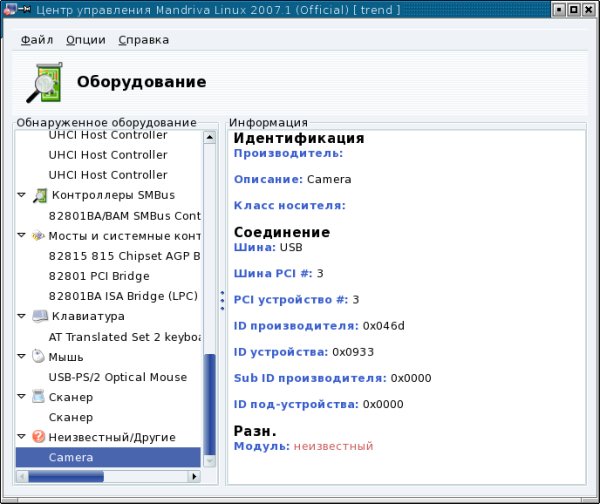
Task: Click the Класс носителя label
Action: [x=290, y=206]
